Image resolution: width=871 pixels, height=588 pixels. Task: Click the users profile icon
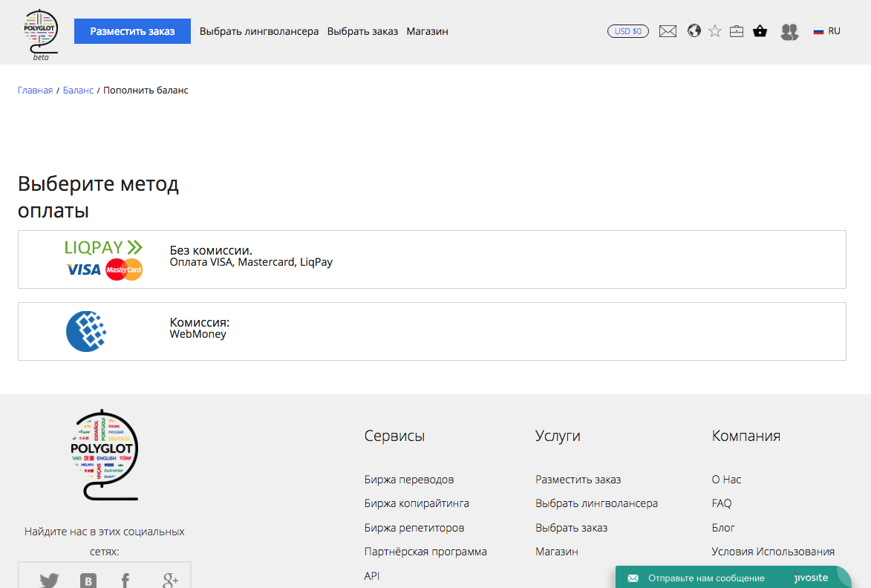pyautogui.click(x=789, y=32)
